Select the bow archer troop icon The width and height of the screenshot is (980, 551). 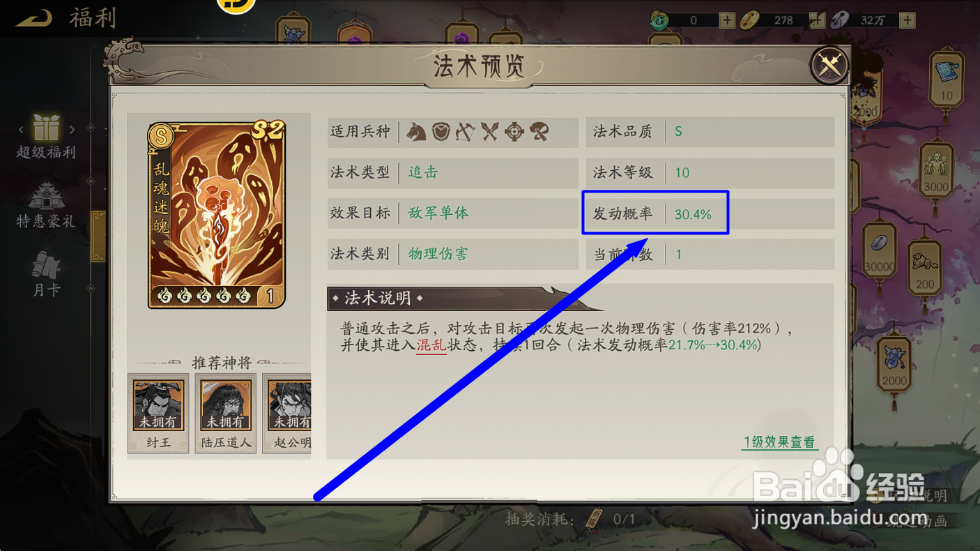pos(466,131)
